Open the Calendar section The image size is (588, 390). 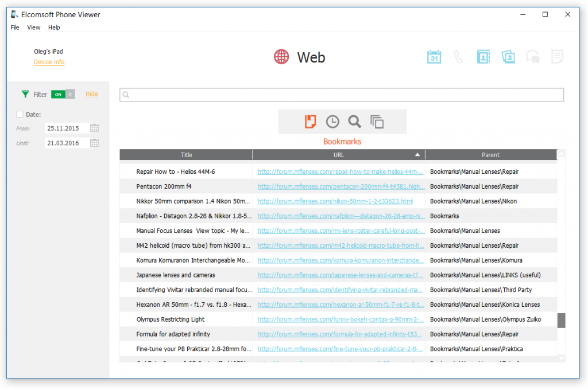coord(435,56)
